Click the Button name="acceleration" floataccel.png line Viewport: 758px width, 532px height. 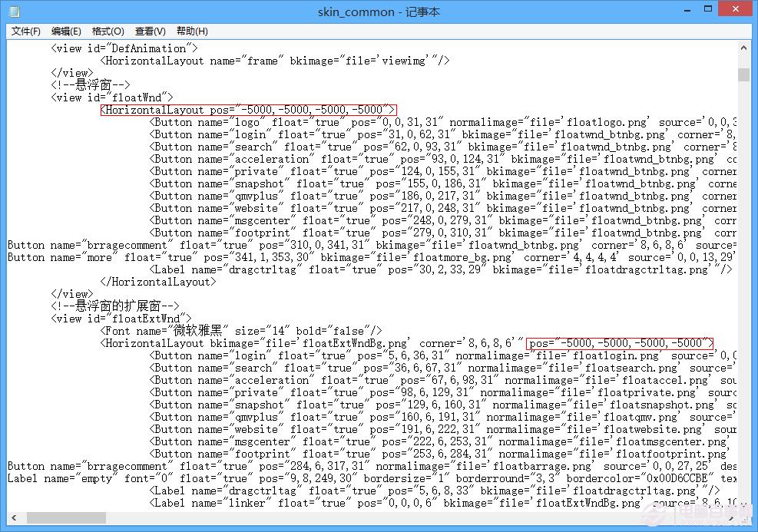(443, 380)
